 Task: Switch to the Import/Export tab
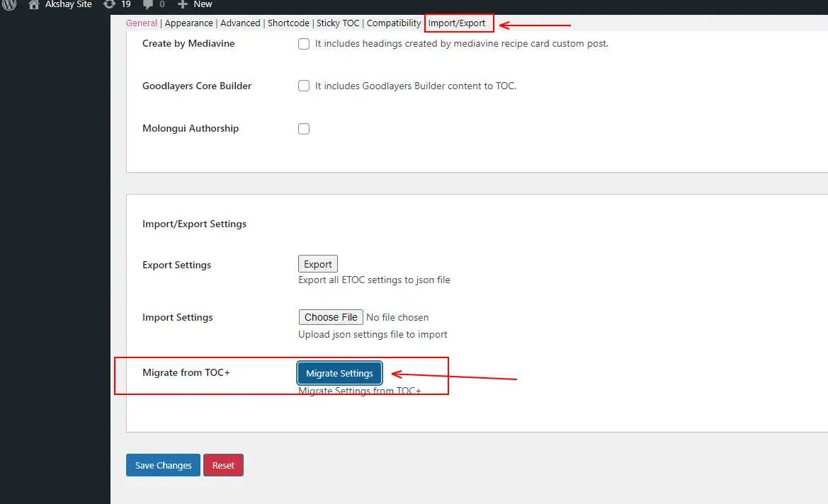pyautogui.click(x=457, y=23)
